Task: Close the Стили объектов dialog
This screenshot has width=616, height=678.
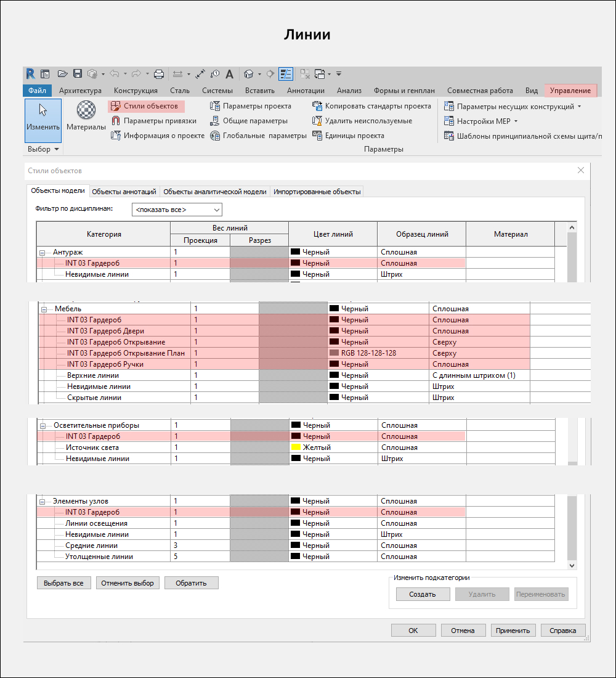Action: point(581,170)
